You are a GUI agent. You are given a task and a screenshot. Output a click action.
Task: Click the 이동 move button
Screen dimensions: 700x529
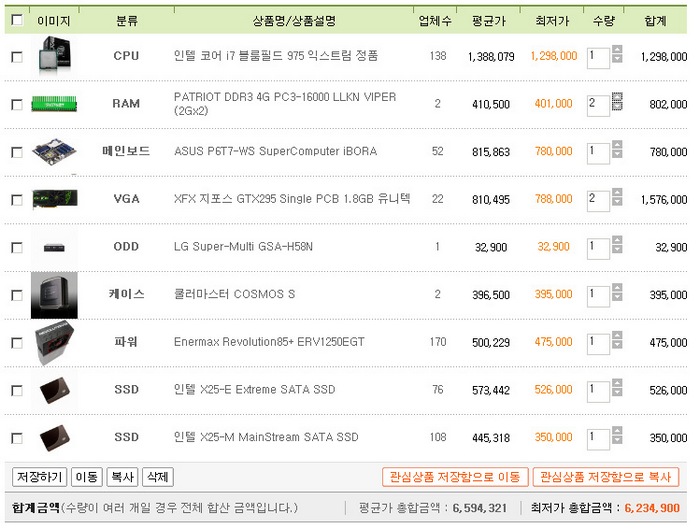click(x=87, y=477)
